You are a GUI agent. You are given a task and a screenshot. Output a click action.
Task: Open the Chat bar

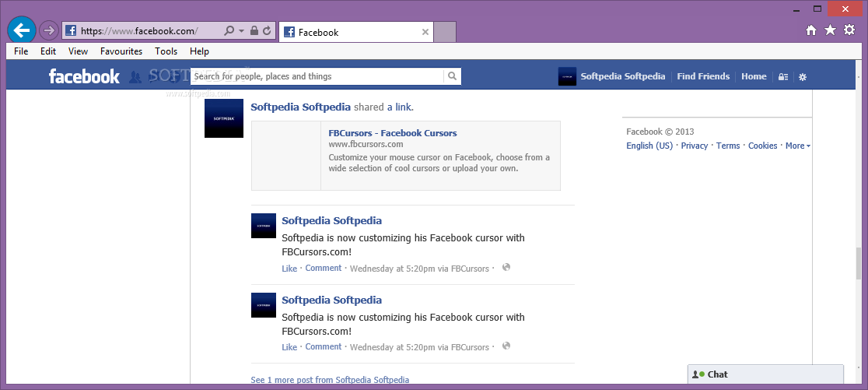click(765, 374)
